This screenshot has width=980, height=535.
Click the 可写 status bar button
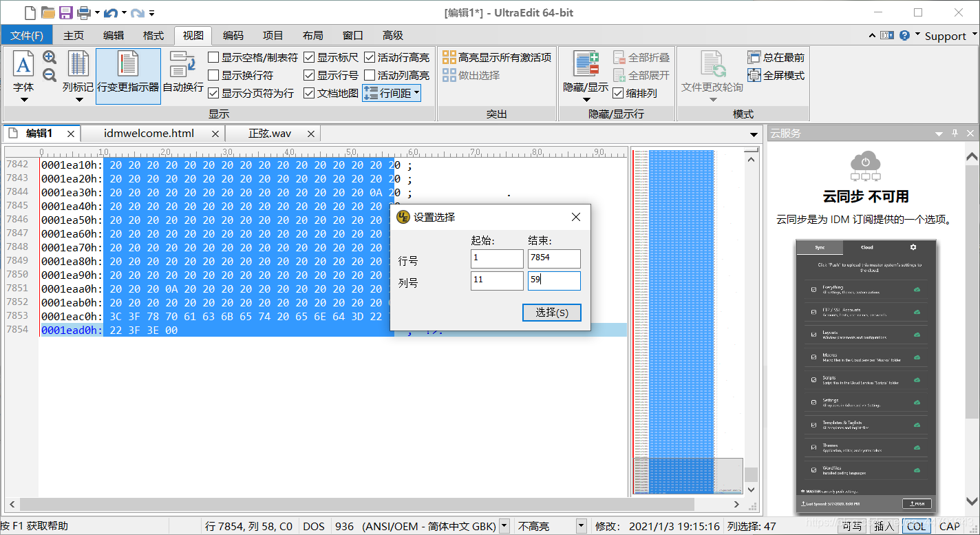click(x=851, y=526)
